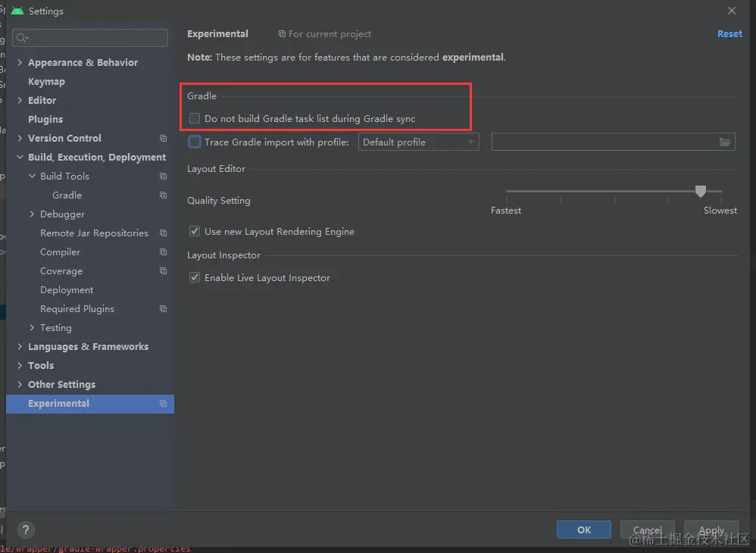The image size is (756, 553).
Task: Expand the Debugger chevron
Action: tap(32, 214)
